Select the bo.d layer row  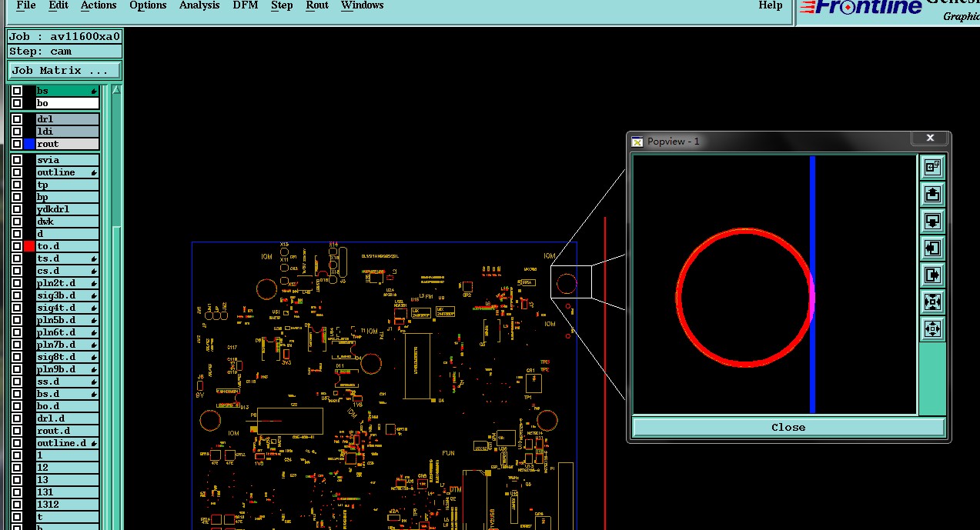pos(68,406)
